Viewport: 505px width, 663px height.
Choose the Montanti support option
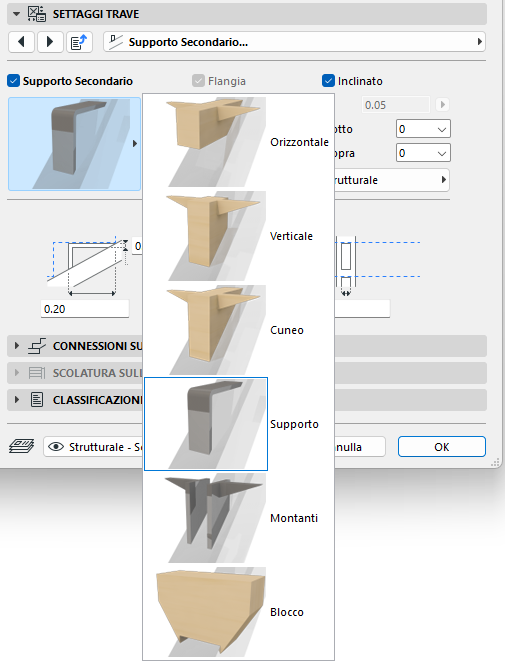238,518
